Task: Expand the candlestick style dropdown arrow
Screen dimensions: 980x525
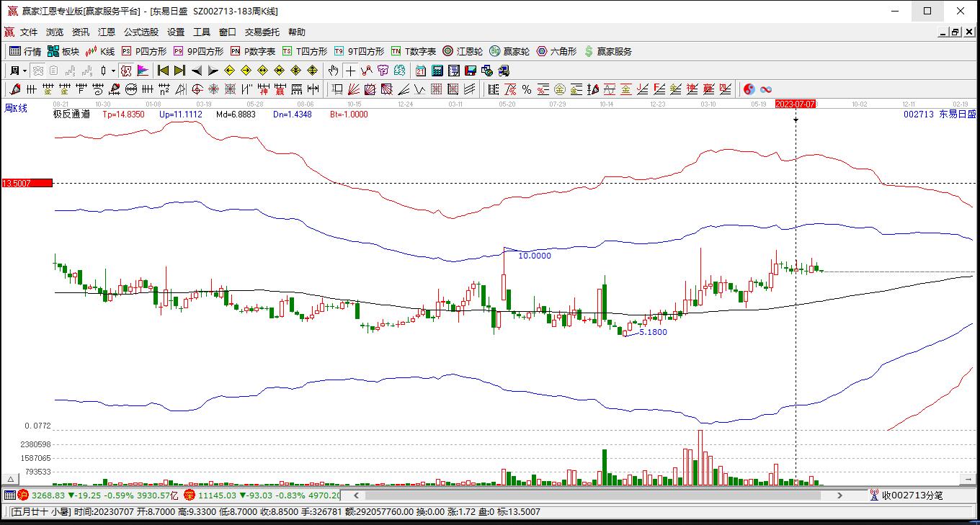Action: pyautogui.click(x=113, y=71)
